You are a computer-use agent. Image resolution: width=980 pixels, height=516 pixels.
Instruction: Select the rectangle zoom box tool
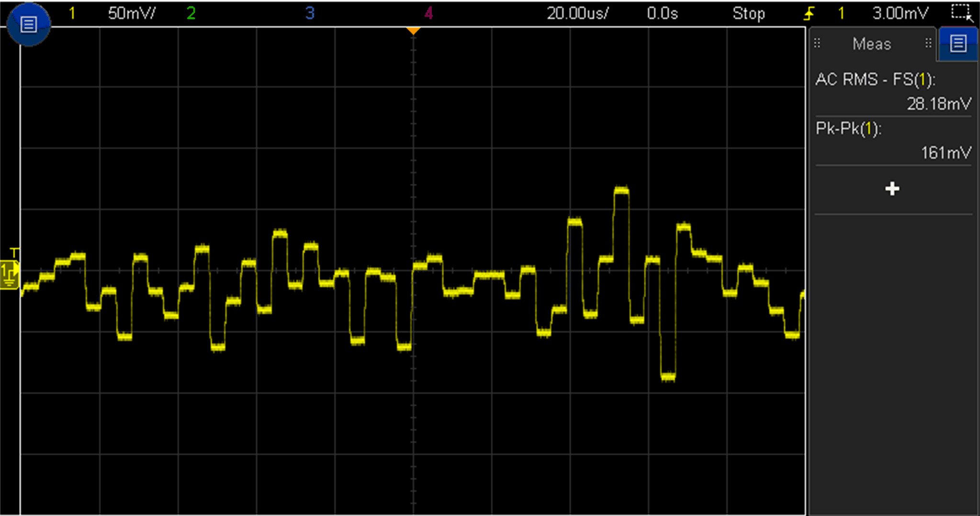(961, 12)
